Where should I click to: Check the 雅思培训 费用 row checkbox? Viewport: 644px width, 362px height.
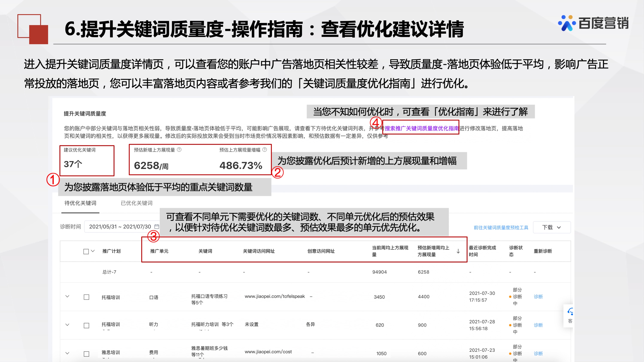tap(87, 353)
